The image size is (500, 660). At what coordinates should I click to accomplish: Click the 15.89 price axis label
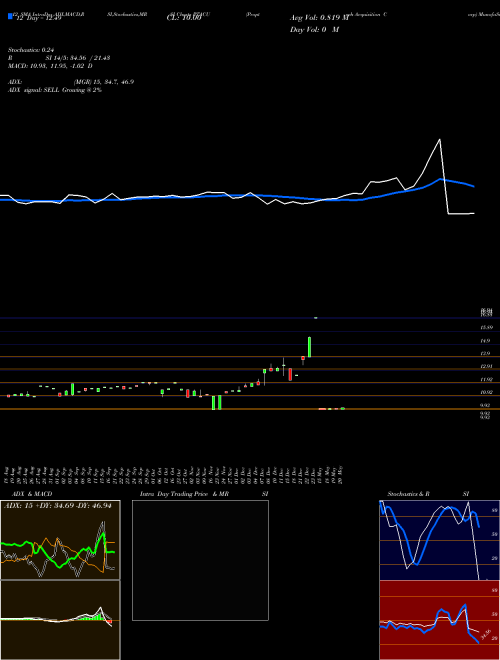coord(487,327)
